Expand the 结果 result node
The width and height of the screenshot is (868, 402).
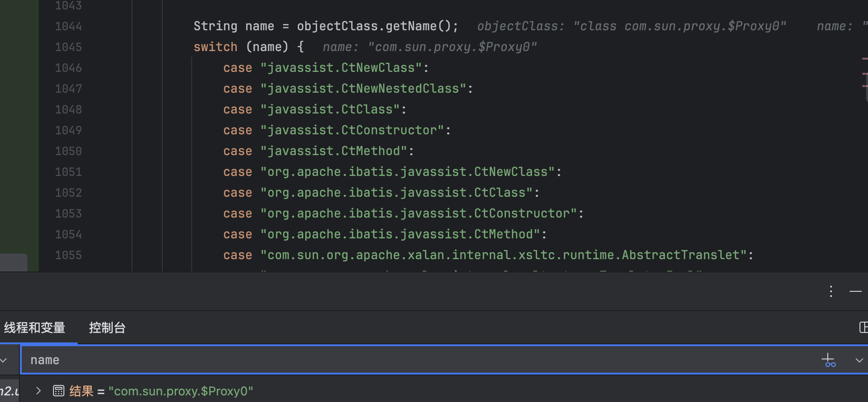38,391
